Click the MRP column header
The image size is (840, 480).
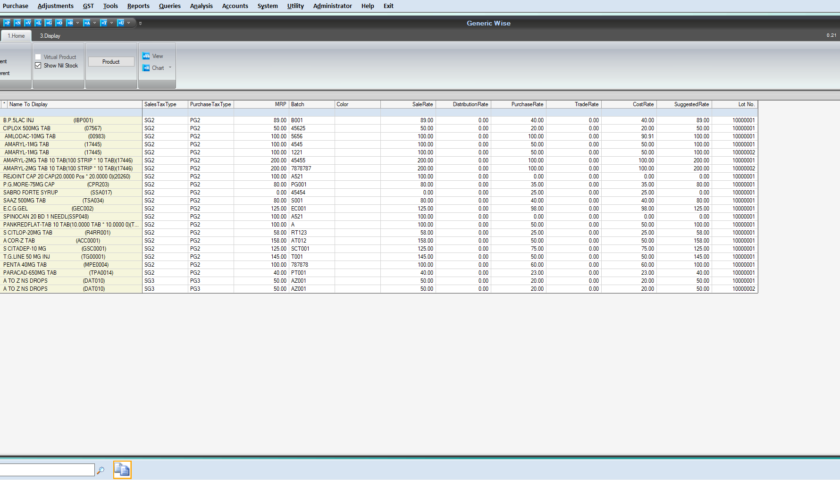[261, 104]
